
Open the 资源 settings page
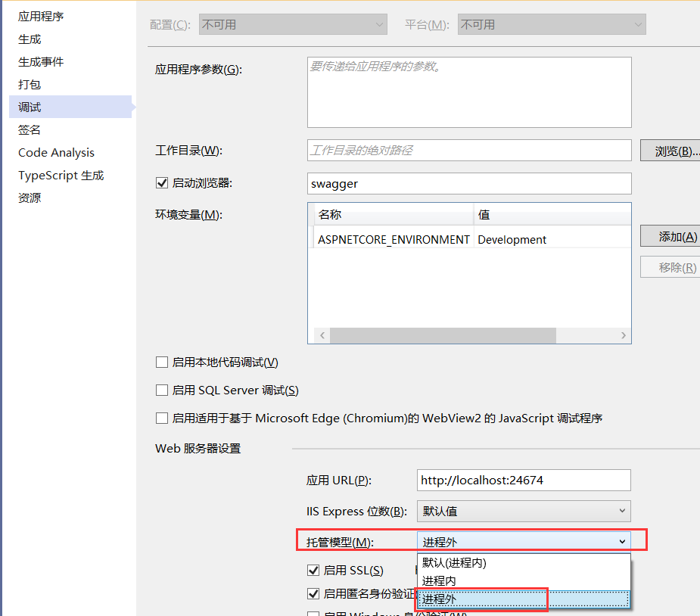pos(30,198)
